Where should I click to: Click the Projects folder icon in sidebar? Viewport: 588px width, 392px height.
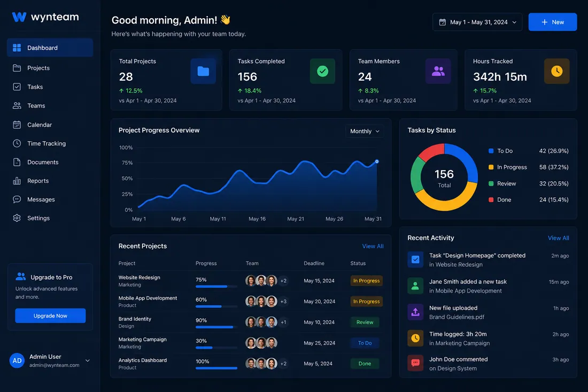(x=17, y=68)
